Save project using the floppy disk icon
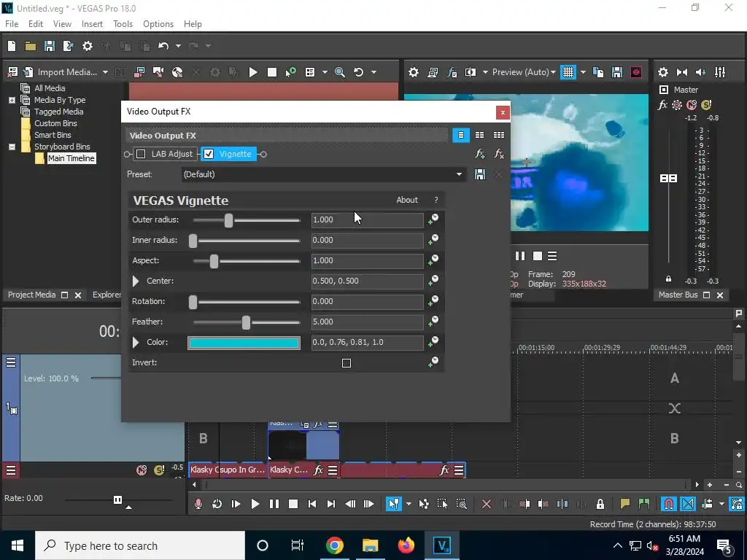This screenshot has height=560, width=747. pyautogui.click(x=49, y=46)
